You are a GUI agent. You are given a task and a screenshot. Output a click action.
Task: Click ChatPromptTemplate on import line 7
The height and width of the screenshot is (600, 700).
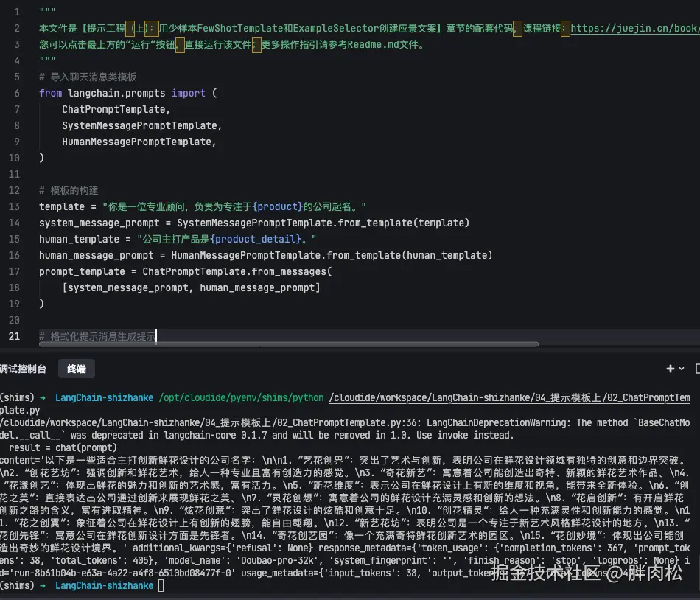[x=115, y=109]
